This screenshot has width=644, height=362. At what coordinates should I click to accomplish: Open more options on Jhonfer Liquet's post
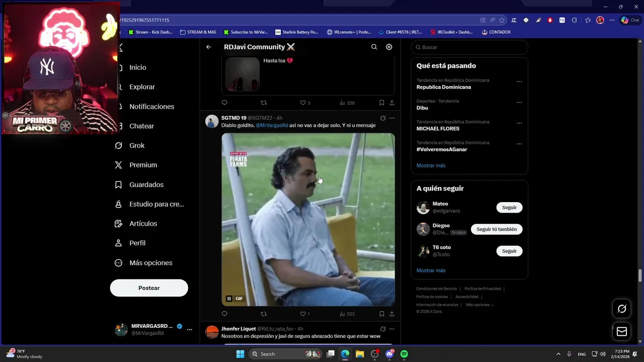pyautogui.click(x=392, y=329)
